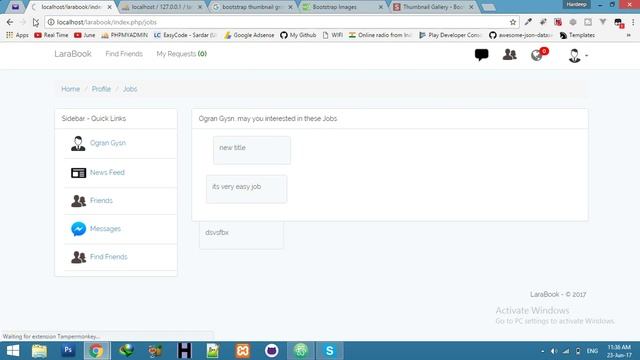Switch to bootstrap thumbnail Google tab
Viewport: 640px width, 360px height.
[252, 7]
